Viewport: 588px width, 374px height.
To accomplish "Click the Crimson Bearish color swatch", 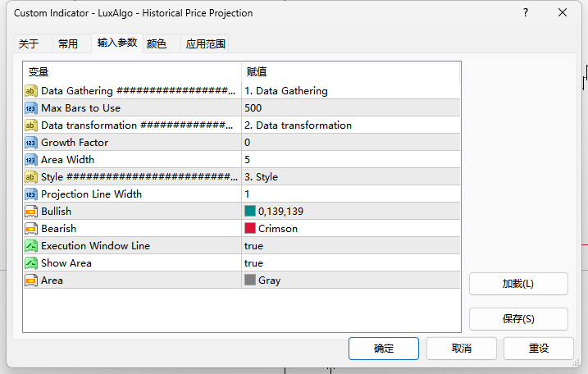I will coord(250,228).
